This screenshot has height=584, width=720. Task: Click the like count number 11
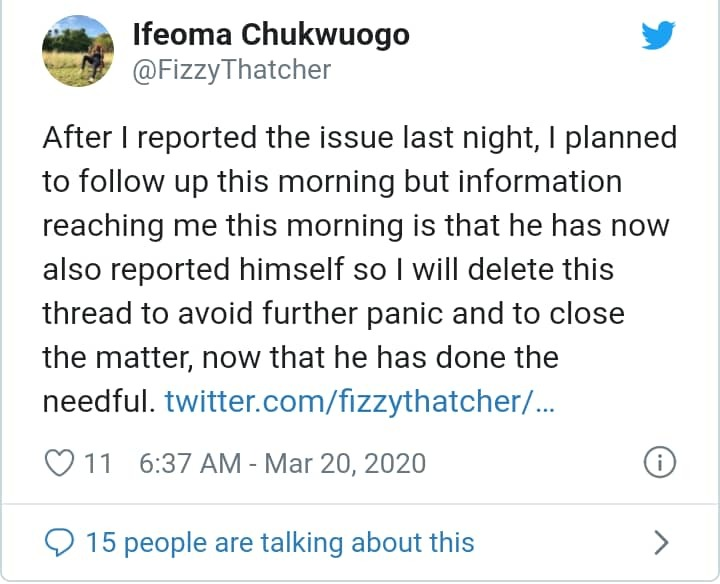click(x=97, y=464)
